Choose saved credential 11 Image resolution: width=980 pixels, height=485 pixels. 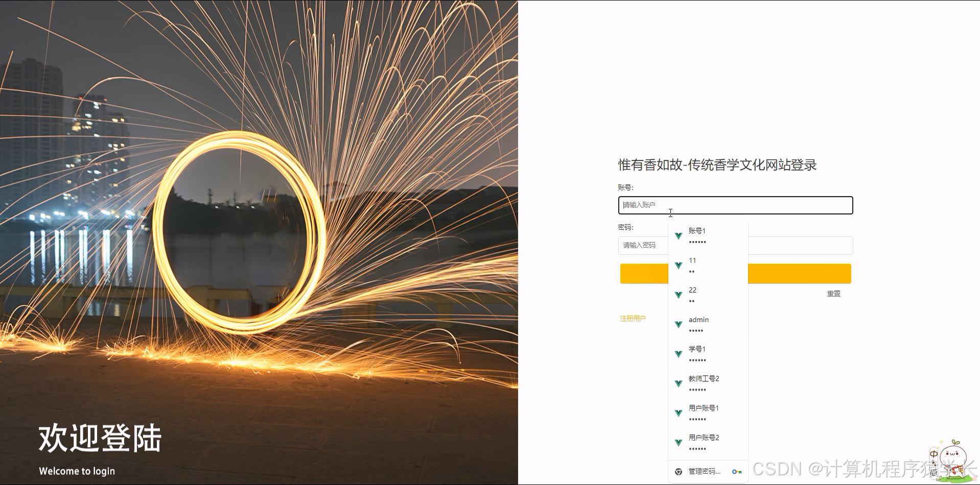click(708, 265)
